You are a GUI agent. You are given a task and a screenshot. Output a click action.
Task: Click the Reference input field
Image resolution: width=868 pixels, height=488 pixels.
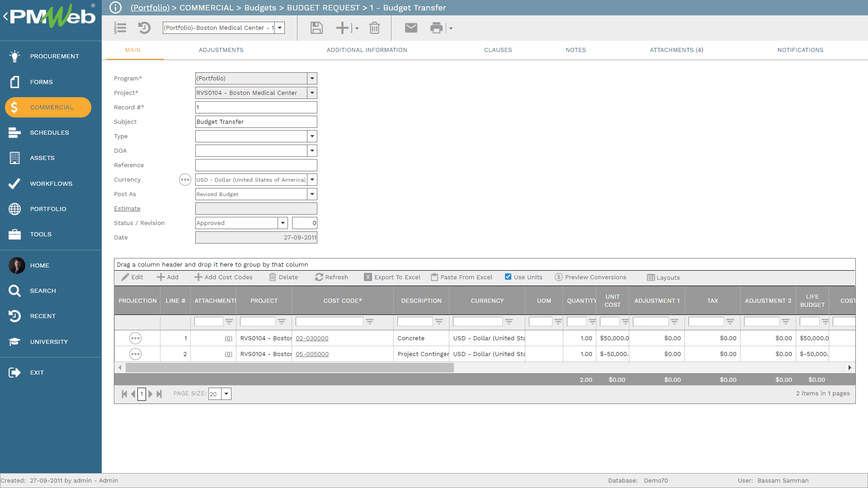click(x=256, y=165)
